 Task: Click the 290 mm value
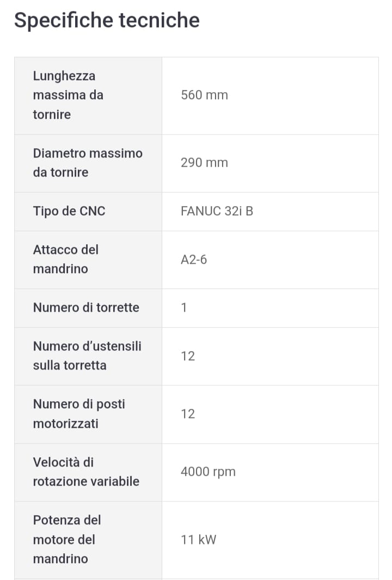click(204, 163)
